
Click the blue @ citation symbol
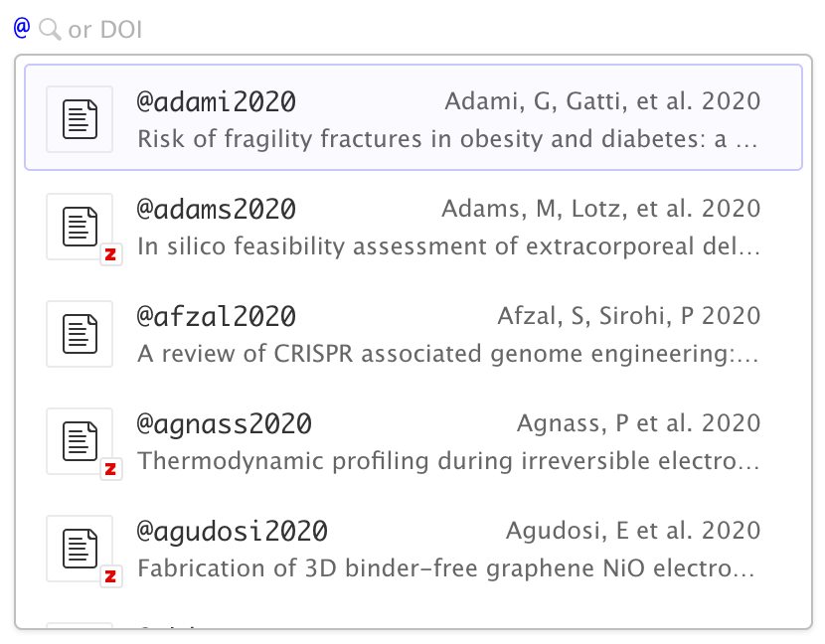(x=22, y=28)
